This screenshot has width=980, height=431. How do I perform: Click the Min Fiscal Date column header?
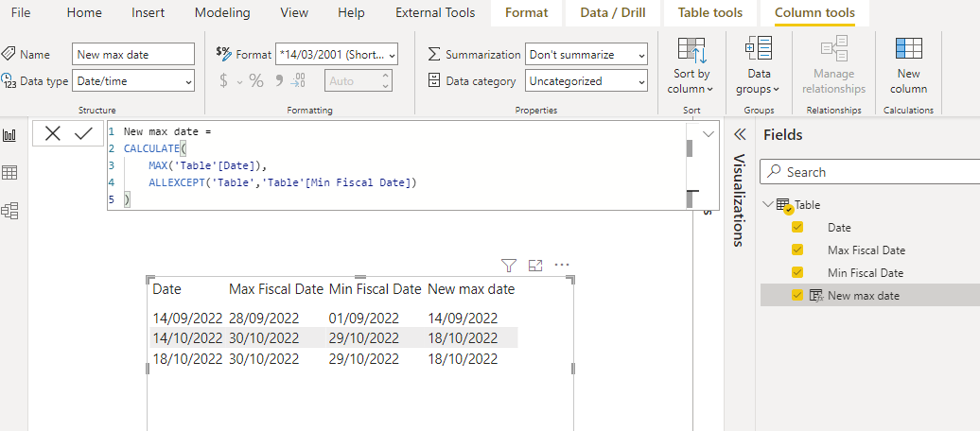click(x=375, y=289)
